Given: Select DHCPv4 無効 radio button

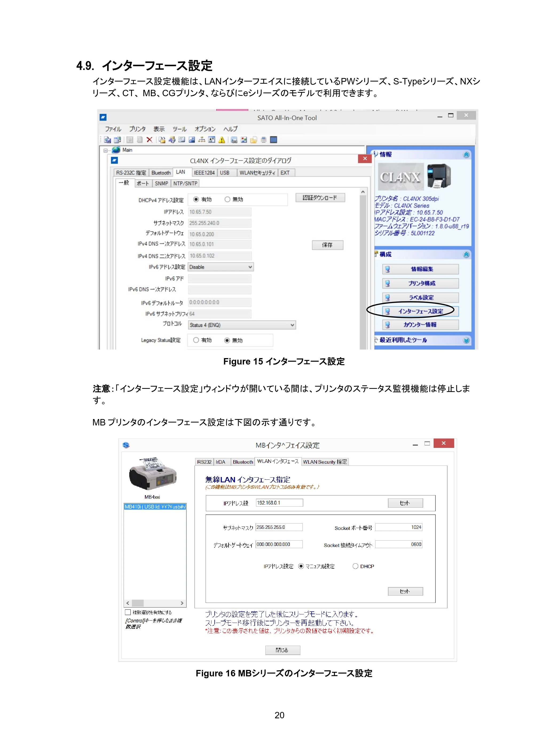Looking at the screenshot, I should 227,200.
